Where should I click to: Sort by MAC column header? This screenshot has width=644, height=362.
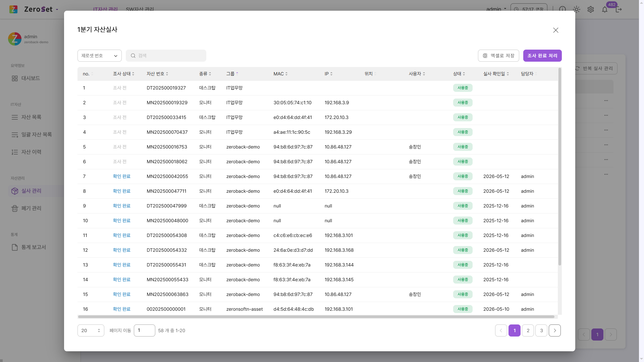click(x=280, y=74)
